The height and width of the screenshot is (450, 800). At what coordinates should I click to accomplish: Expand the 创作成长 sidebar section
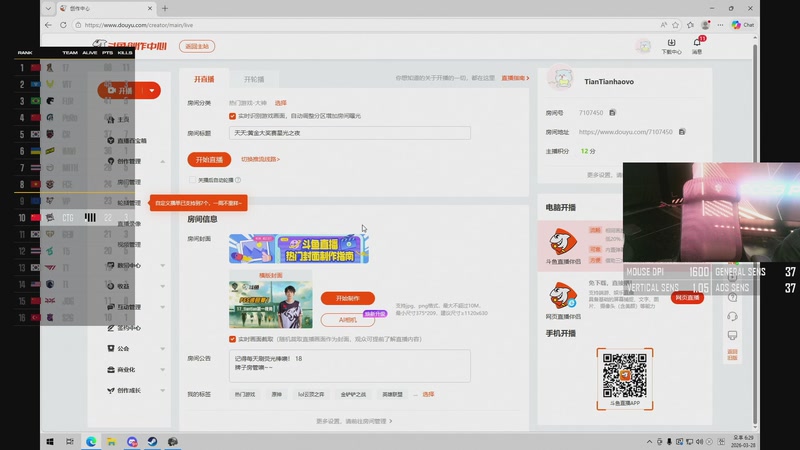(x=162, y=391)
